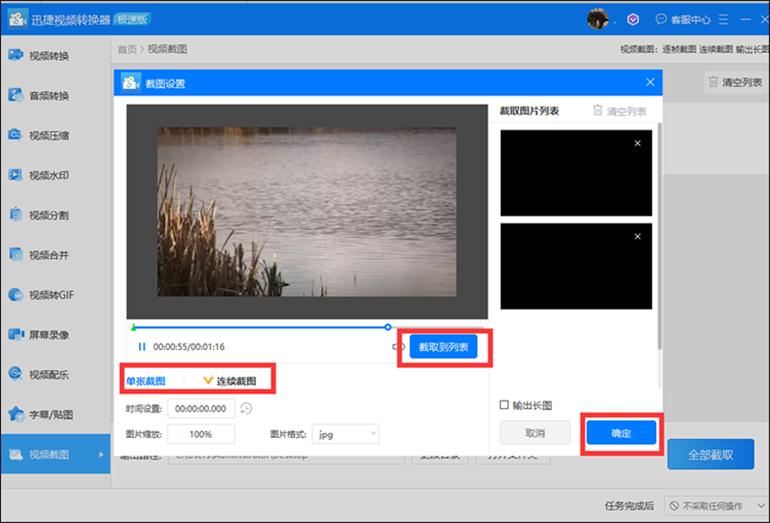Close the 截图设置 dialog
The width and height of the screenshot is (770, 523).
point(650,83)
